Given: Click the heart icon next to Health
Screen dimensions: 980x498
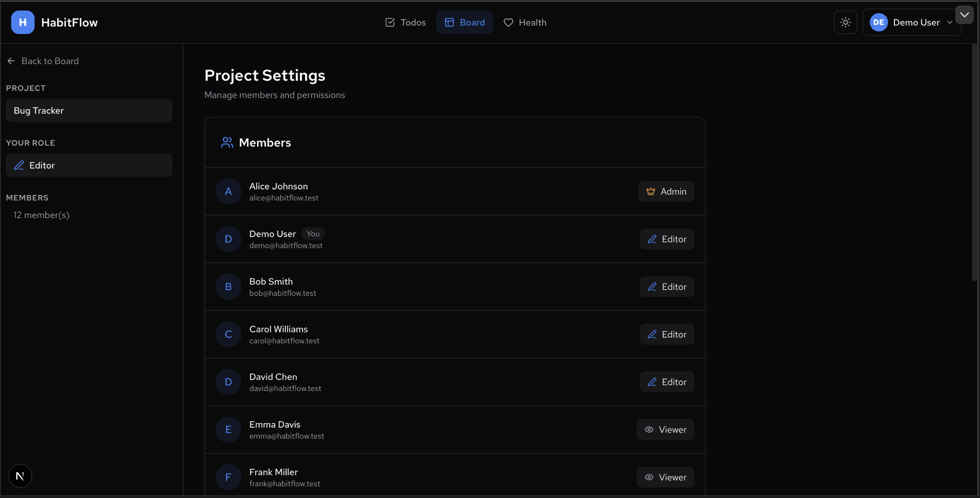Looking at the screenshot, I should 508,22.
